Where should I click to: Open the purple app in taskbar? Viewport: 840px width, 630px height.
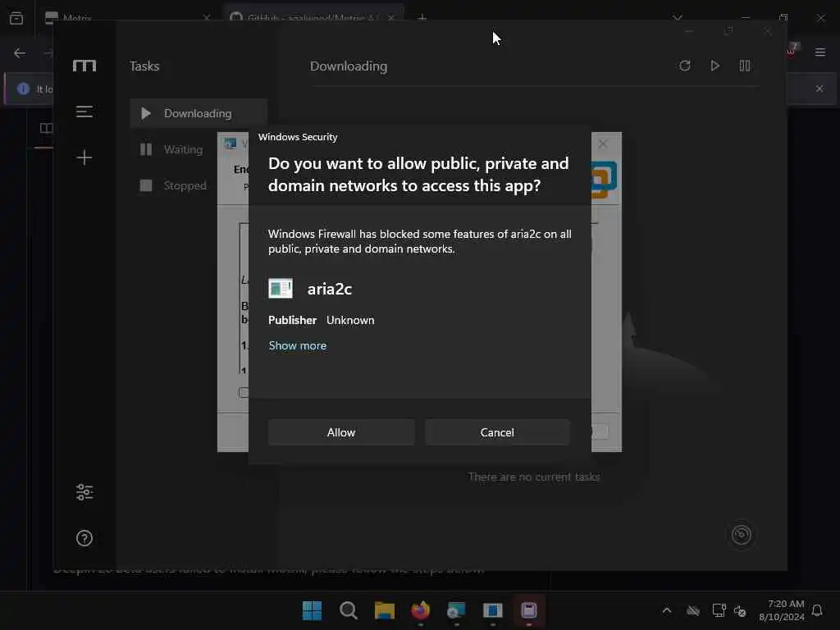click(529, 610)
